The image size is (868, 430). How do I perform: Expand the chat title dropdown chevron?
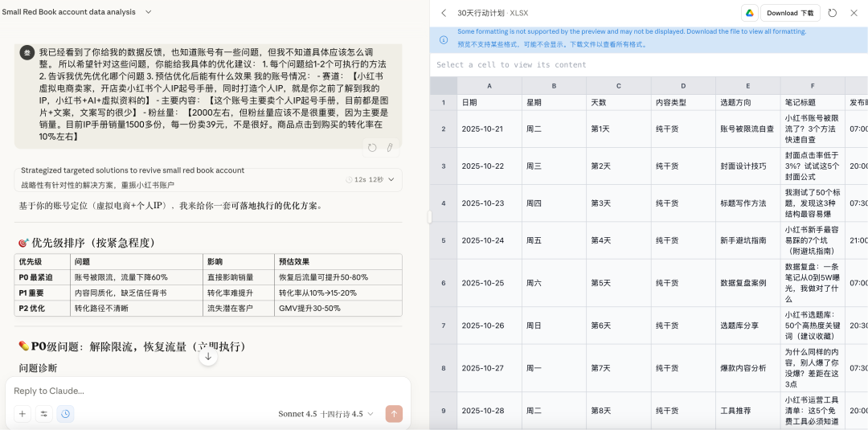click(148, 12)
